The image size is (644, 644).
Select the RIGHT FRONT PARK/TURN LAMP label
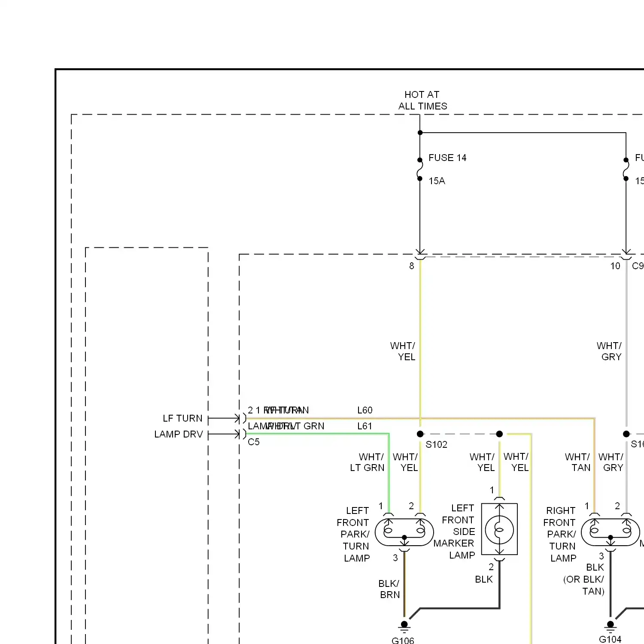tap(560, 535)
